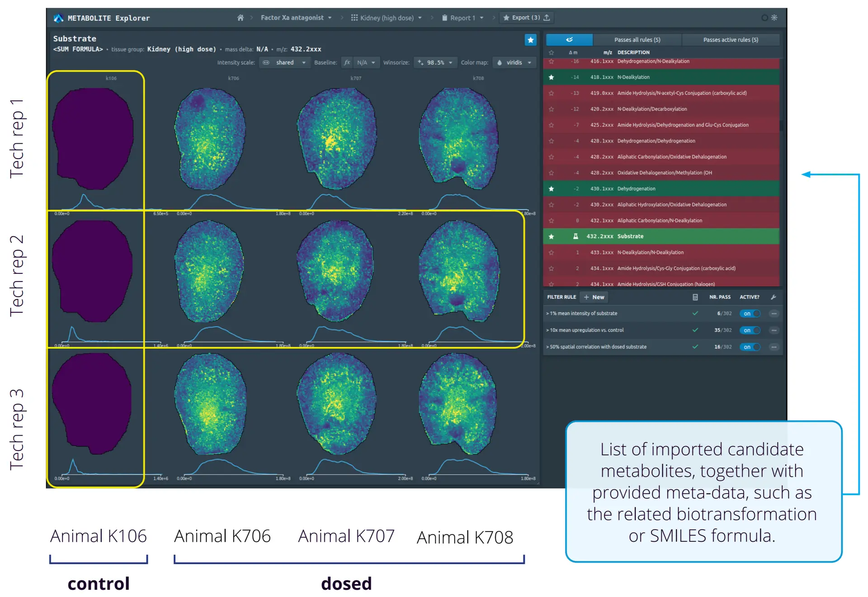Open Kidney (high dose) tissue dropdown
Screen dimensions: 868x597
387,18
